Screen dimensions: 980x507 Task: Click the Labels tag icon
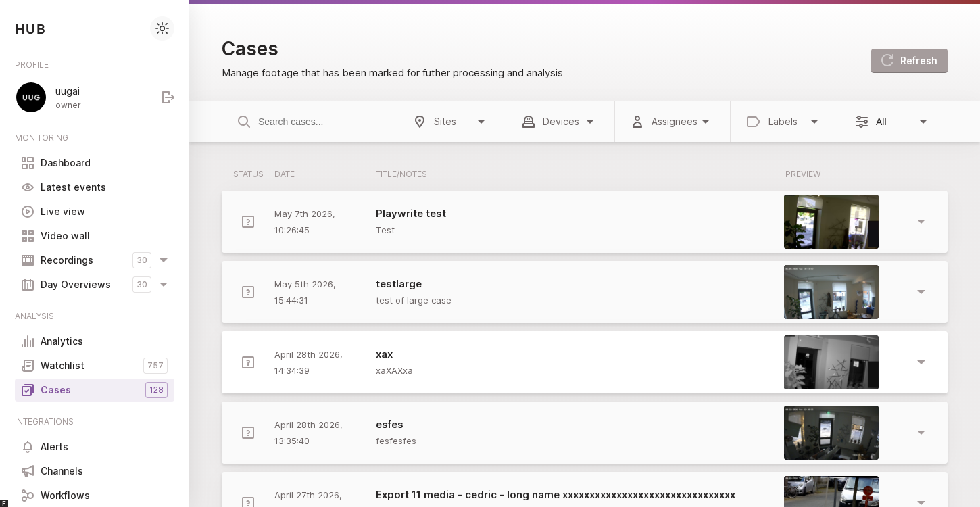754,122
